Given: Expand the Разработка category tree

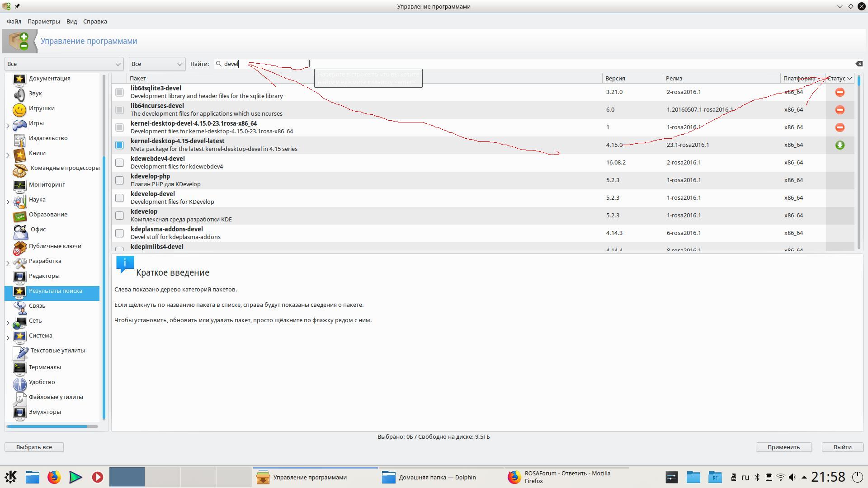Looking at the screenshot, I should pyautogui.click(x=8, y=263).
